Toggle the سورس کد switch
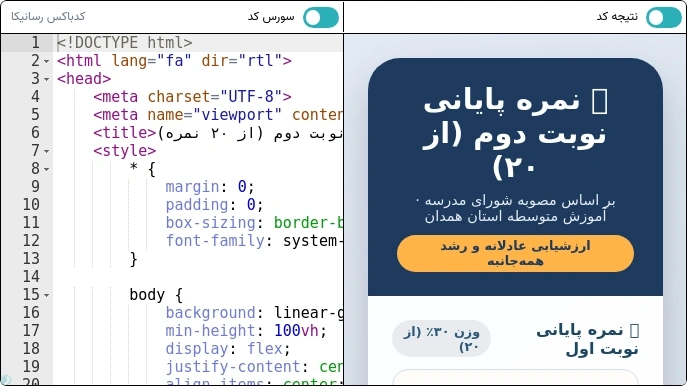This screenshot has height=386, width=687. coord(321,18)
